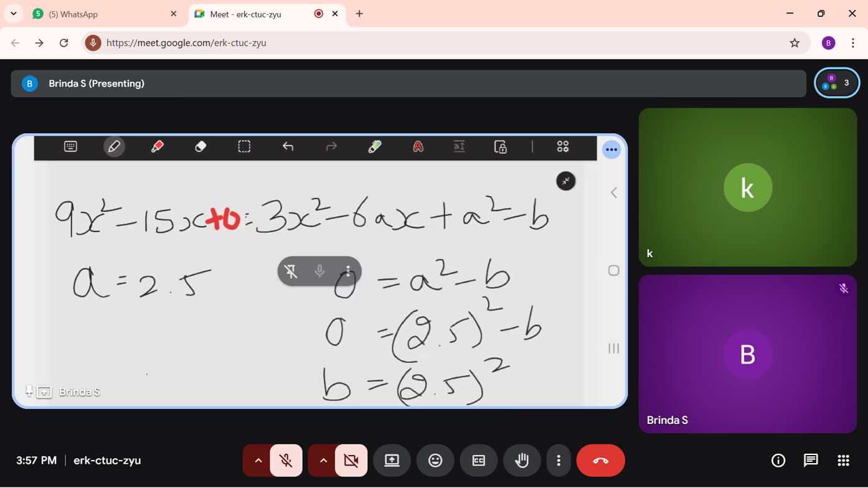Leave the call with the red hangup button
The image size is (868, 488).
coord(600,460)
